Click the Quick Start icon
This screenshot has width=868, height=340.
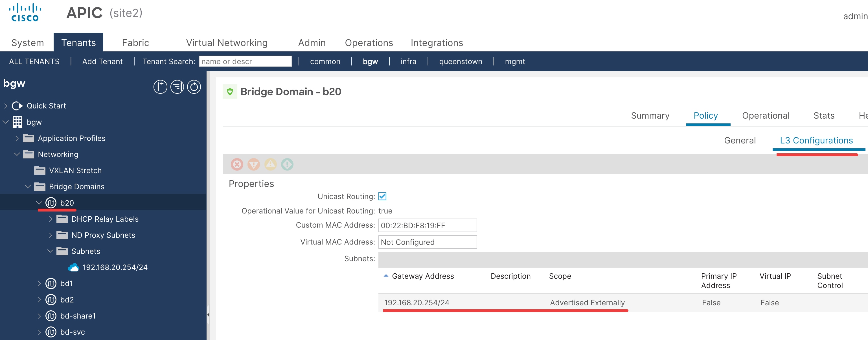click(x=17, y=106)
